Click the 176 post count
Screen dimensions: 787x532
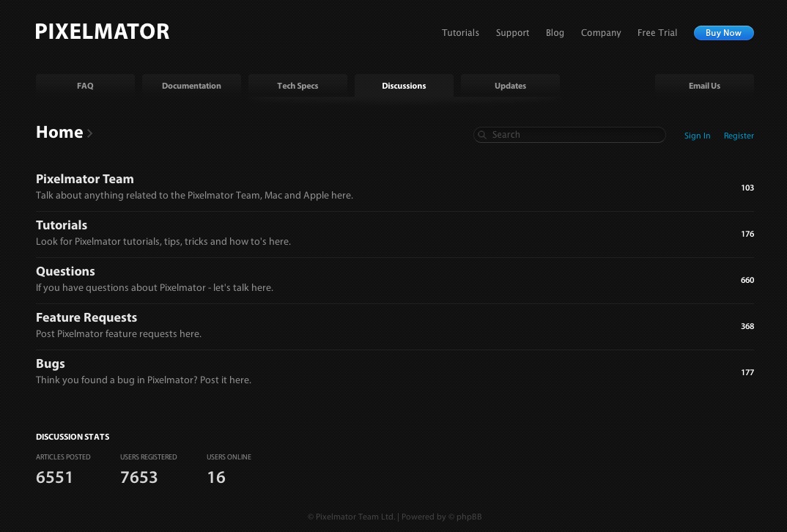(747, 234)
